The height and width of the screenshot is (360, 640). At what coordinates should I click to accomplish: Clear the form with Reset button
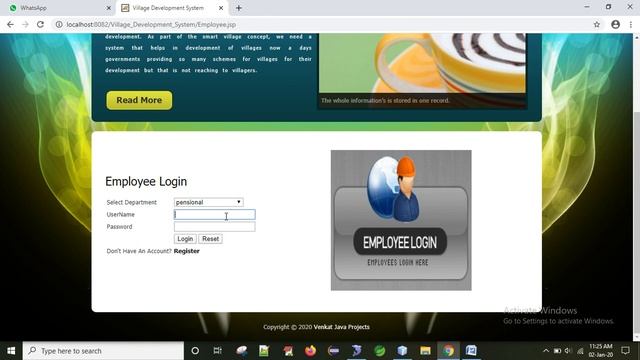[211, 239]
